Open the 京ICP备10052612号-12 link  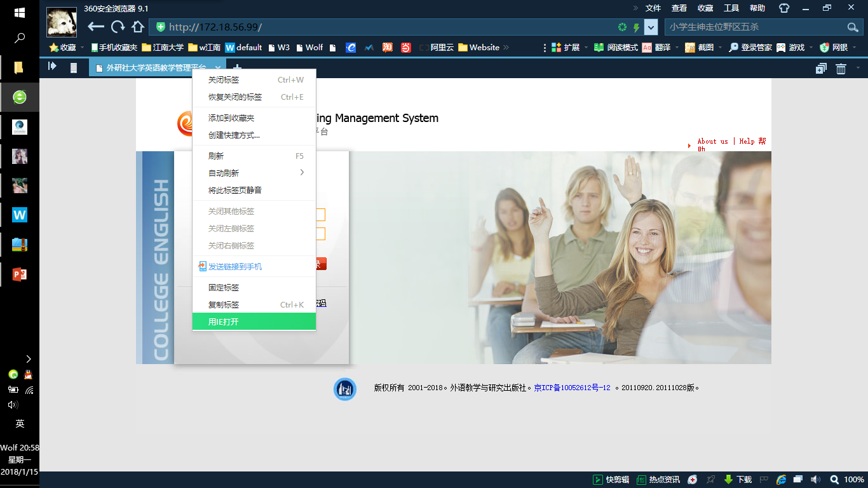coord(572,388)
